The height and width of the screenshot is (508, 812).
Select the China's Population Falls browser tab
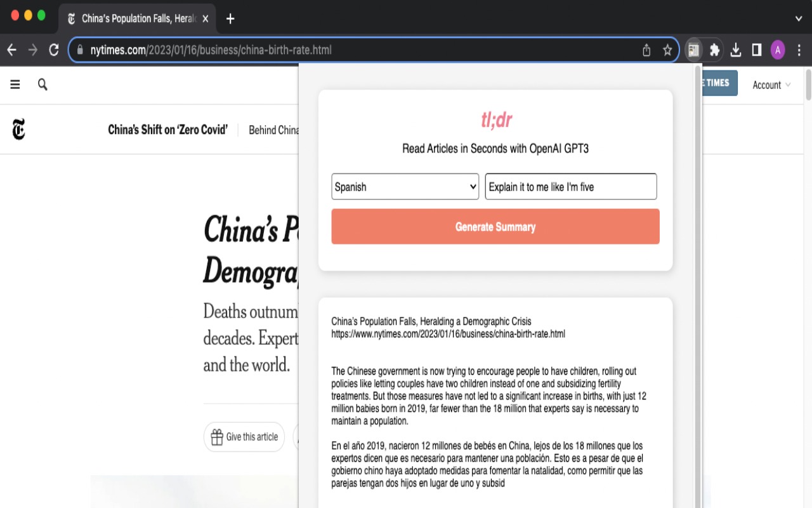(136, 18)
